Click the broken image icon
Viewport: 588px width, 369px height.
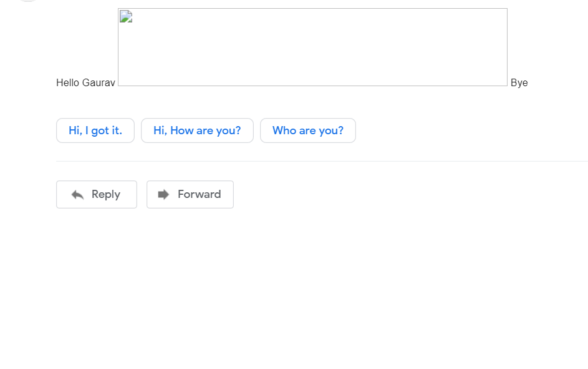click(125, 16)
